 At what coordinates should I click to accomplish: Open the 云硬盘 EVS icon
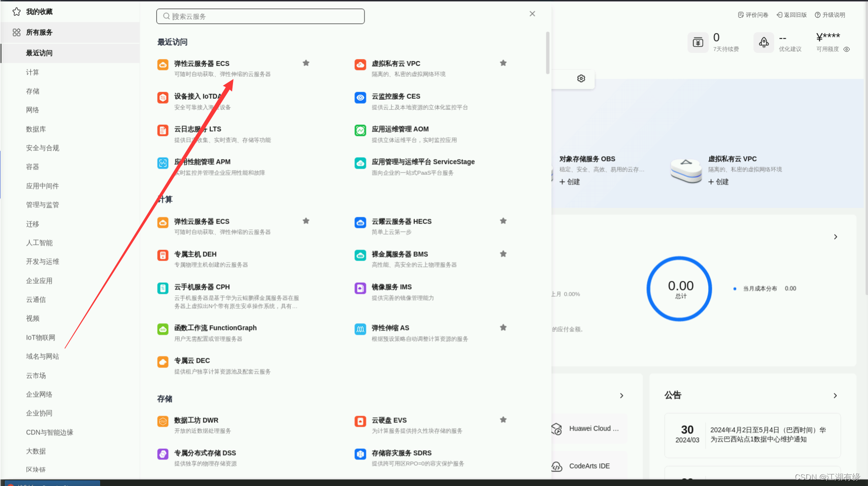[x=360, y=421]
